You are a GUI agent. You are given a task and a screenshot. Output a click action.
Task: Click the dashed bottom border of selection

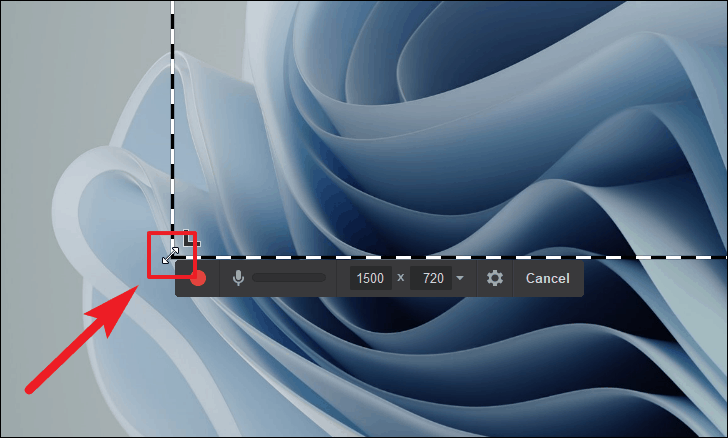tap(450, 257)
